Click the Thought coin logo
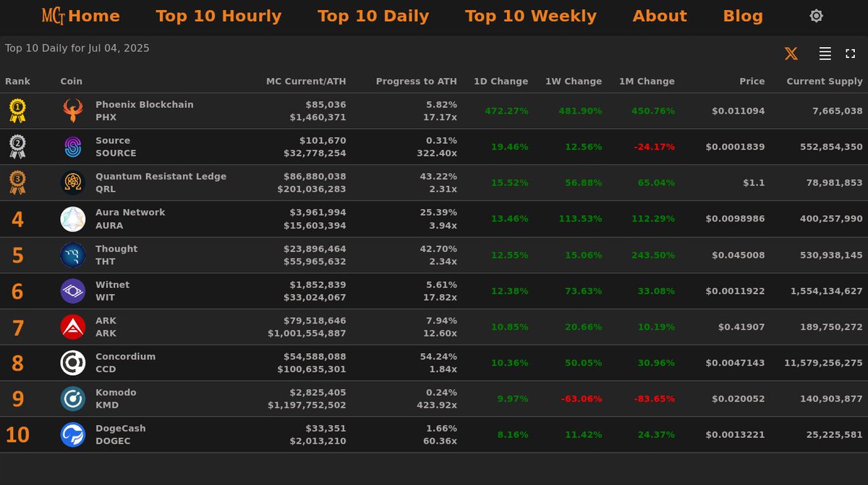Image resolution: width=868 pixels, height=485 pixels. pos(73,255)
